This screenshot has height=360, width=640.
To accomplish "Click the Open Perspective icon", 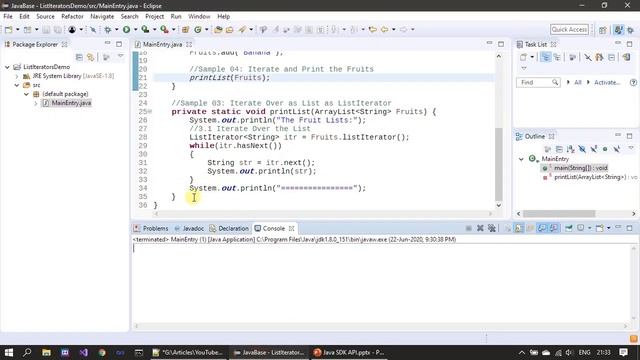I will [x=602, y=30].
